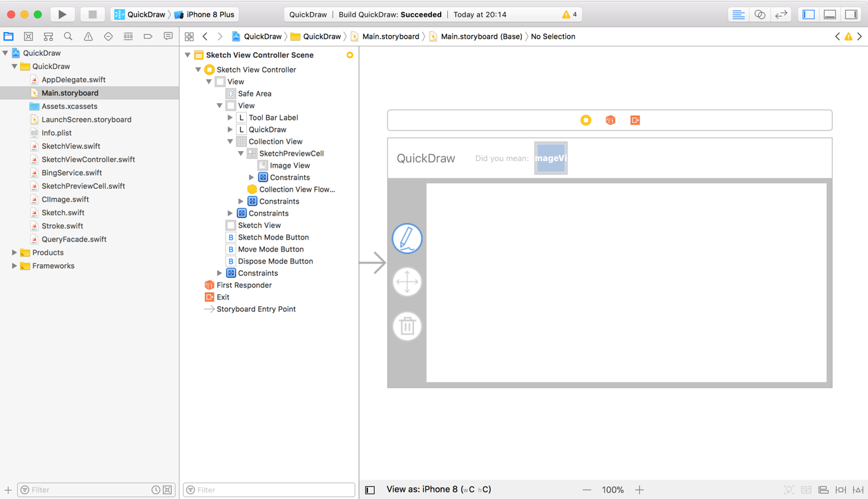Open Assets.xcassets catalog
Viewport: 868px width, 499px height.
69,106
